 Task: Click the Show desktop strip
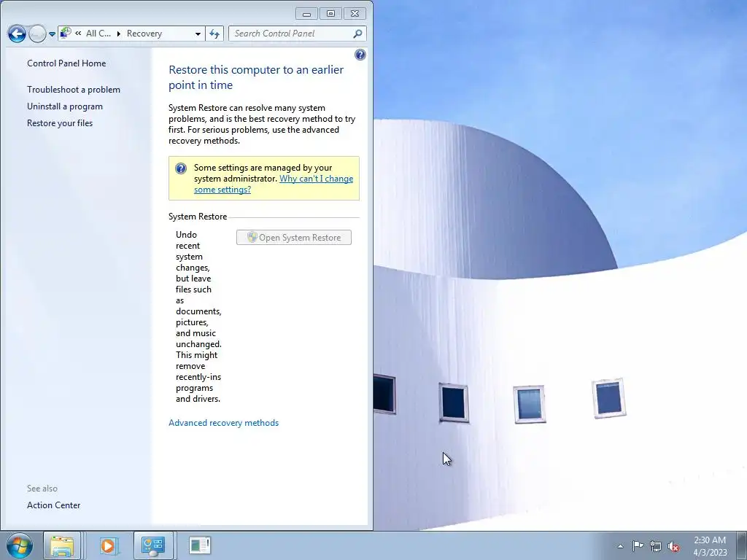(x=741, y=545)
